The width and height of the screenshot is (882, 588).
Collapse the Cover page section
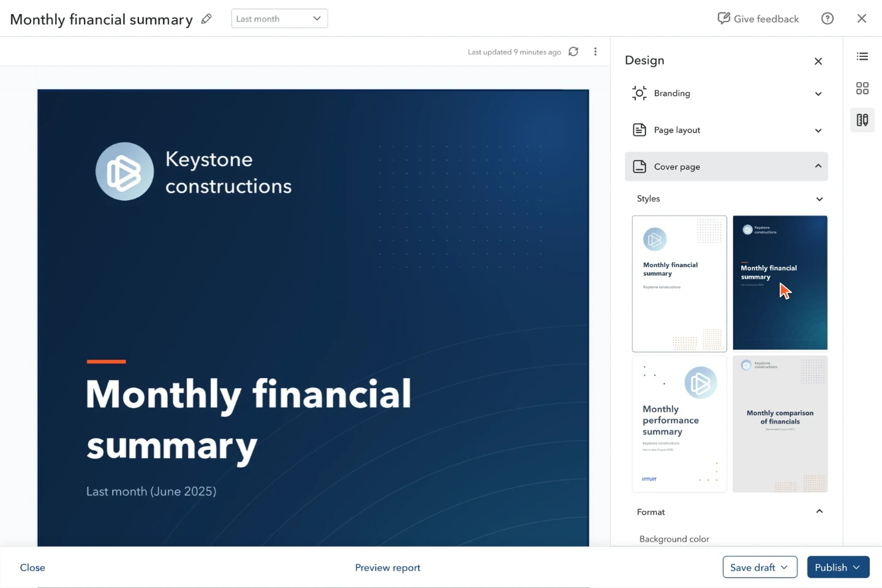click(x=726, y=167)
